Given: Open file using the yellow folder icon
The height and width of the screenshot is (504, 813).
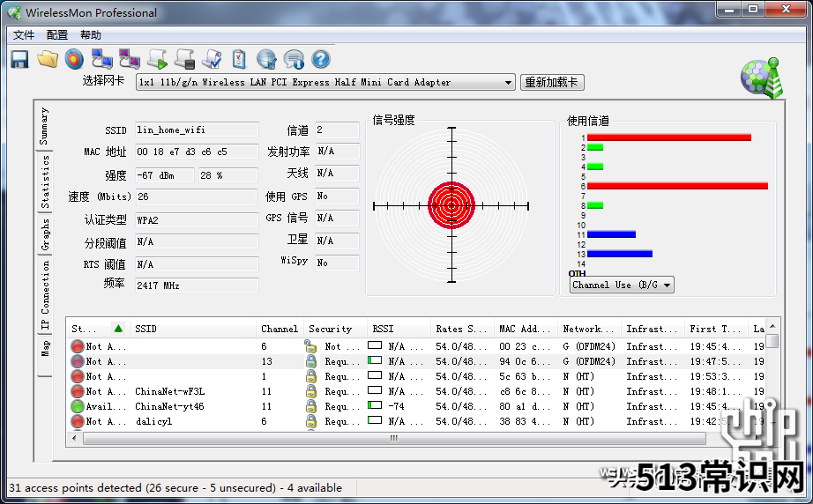Looking at the screenshot, I should [48, 59].
